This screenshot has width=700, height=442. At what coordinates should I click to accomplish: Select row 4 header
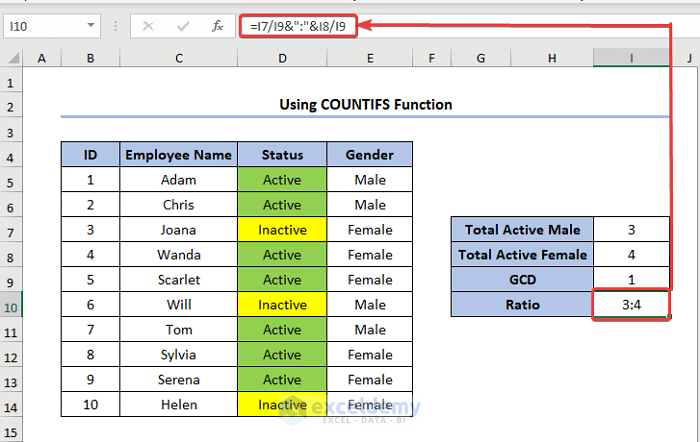(12, 155)
